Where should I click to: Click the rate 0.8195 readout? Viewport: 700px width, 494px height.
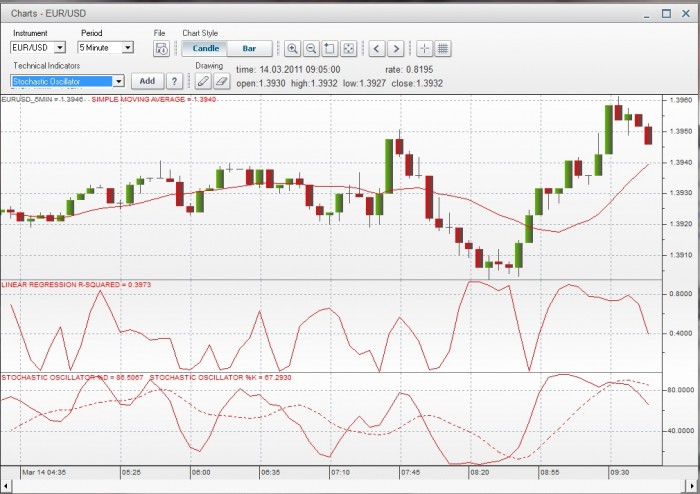(x=409, y=70)
